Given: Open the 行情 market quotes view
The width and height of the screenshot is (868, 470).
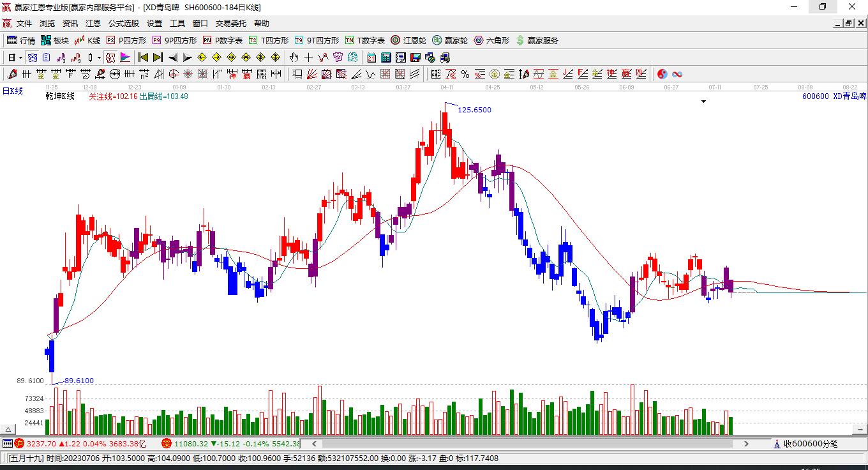Looking at the screenshot, I should pyautogui.click(x=21, y=40).
